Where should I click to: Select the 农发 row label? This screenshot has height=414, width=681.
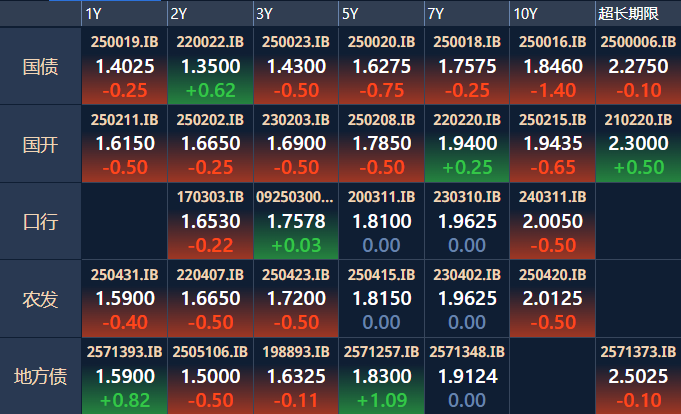[40, 299]
